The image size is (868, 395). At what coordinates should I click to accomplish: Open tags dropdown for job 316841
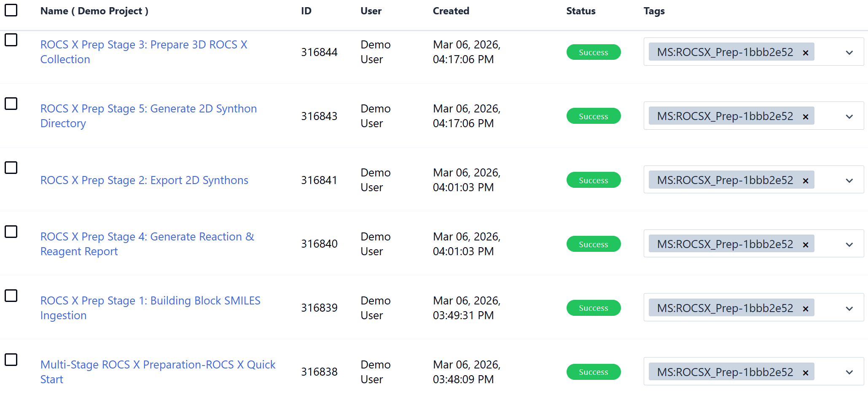pos(849,181)
